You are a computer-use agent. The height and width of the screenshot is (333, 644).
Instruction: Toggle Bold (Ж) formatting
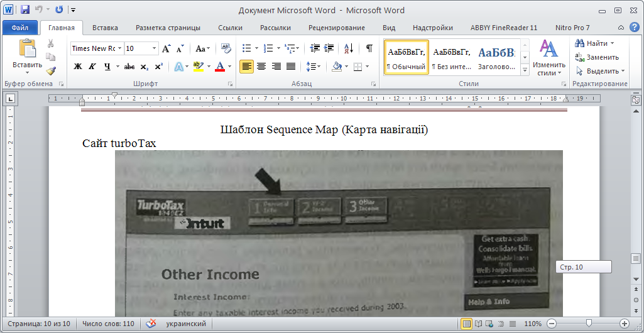[78, 67]
